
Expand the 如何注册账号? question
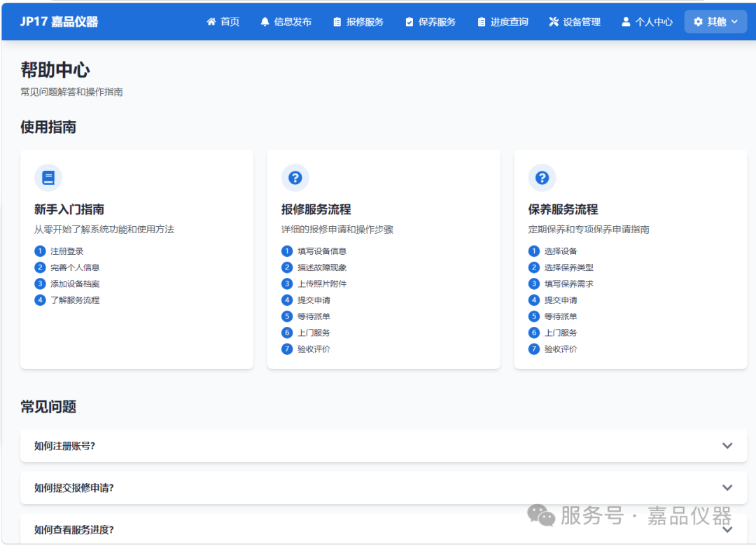pyautogui.click(x=384, y=446)
